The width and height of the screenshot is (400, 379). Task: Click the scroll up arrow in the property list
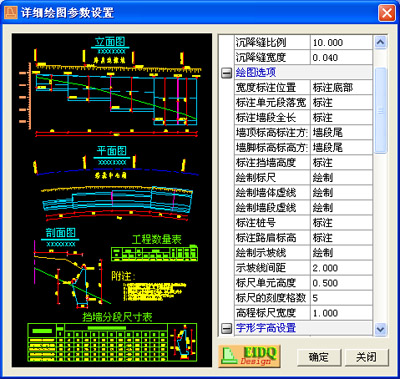(x=380, y=42)
